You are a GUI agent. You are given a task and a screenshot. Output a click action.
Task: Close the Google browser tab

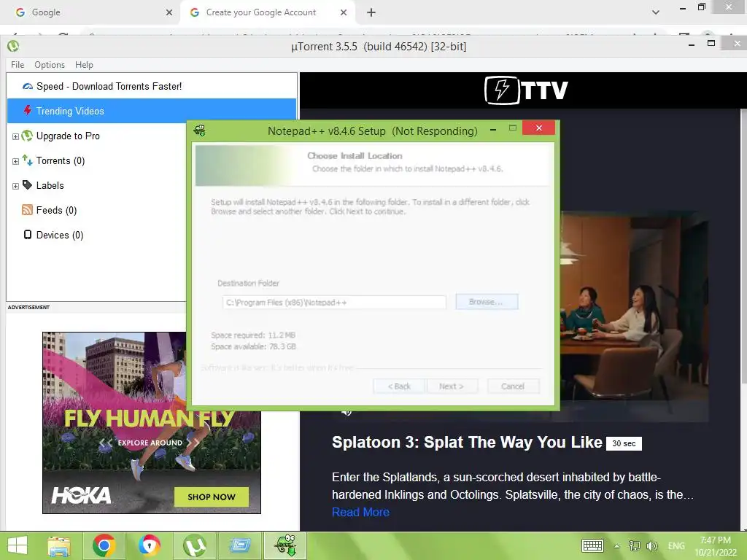pos(169,12)
